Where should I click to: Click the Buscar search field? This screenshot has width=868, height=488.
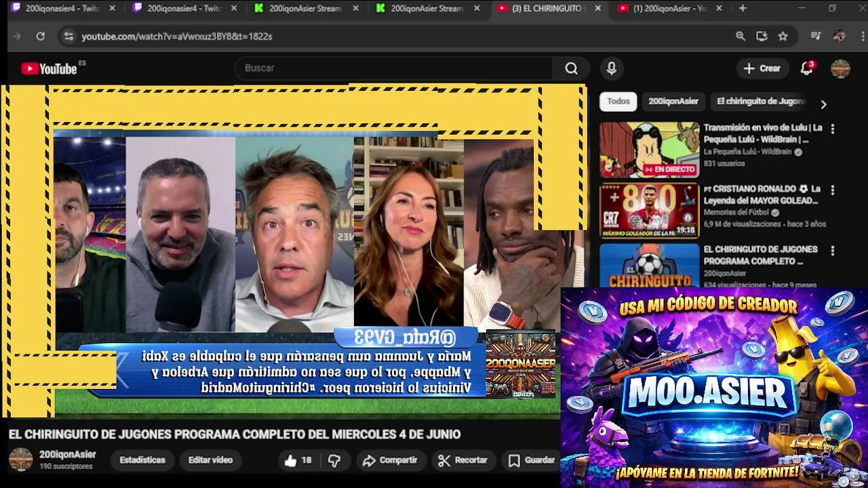(395, 68)
